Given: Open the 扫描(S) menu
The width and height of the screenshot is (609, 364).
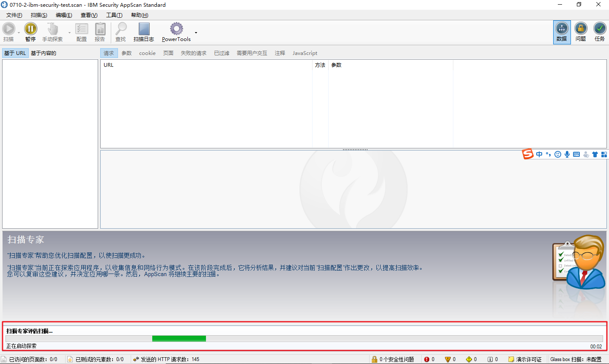Looking at the screenshot, I should pyautogui.click(x=39, y=15).
